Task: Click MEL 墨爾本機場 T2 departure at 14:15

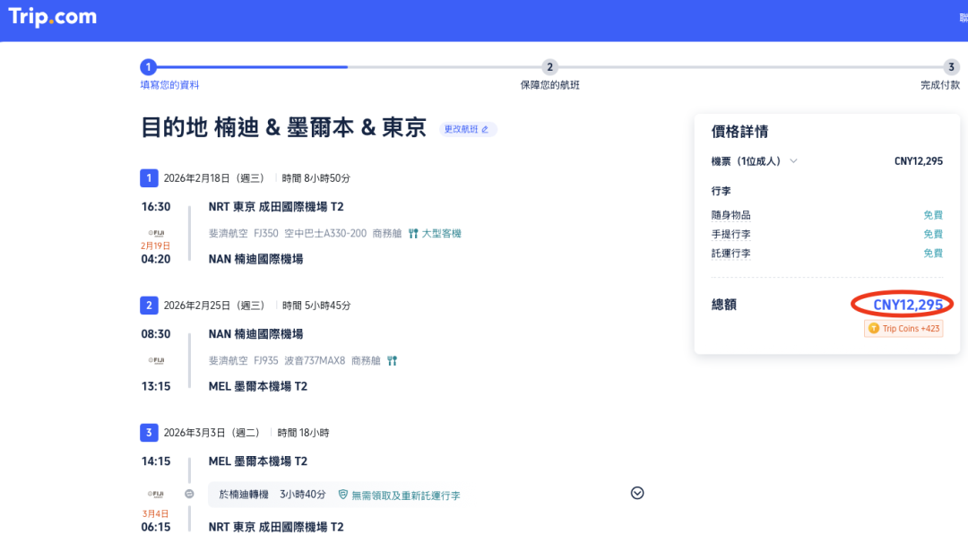Action: [x=258, y=461]
